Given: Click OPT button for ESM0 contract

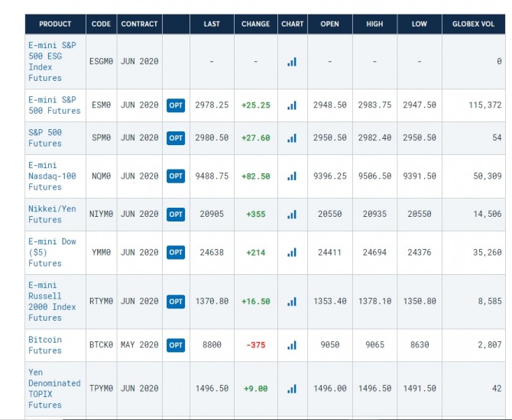Looking at the screenshot, I should 176,105.
